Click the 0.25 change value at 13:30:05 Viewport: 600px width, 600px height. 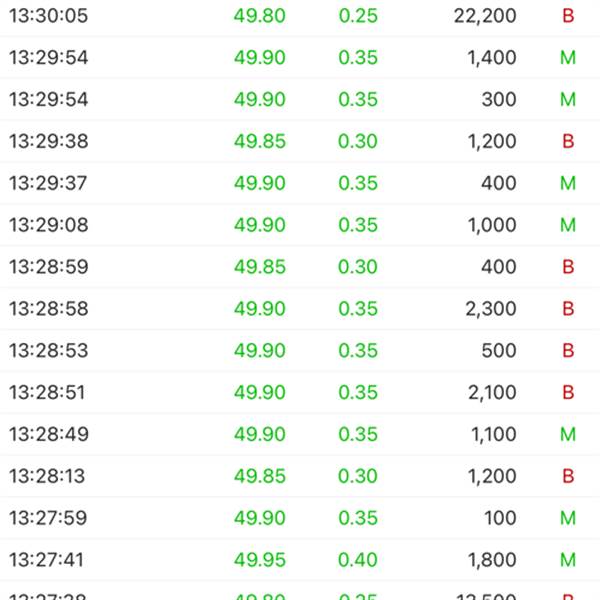(x=358, y=16)
